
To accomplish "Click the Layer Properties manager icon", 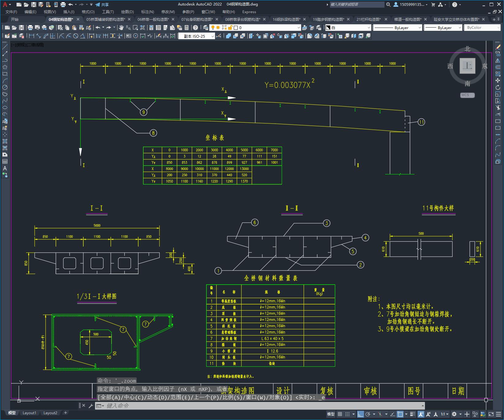I will 206,28.
